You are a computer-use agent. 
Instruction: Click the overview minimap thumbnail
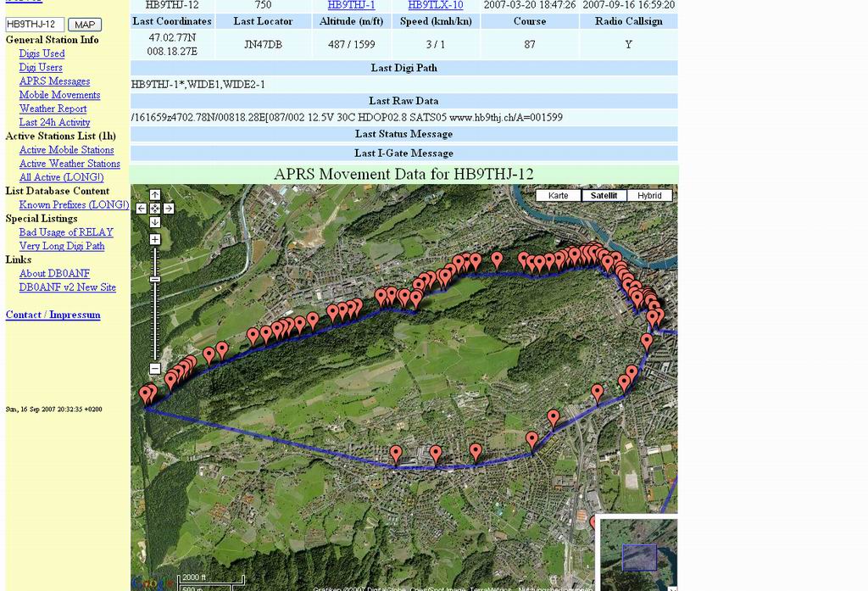639,555
